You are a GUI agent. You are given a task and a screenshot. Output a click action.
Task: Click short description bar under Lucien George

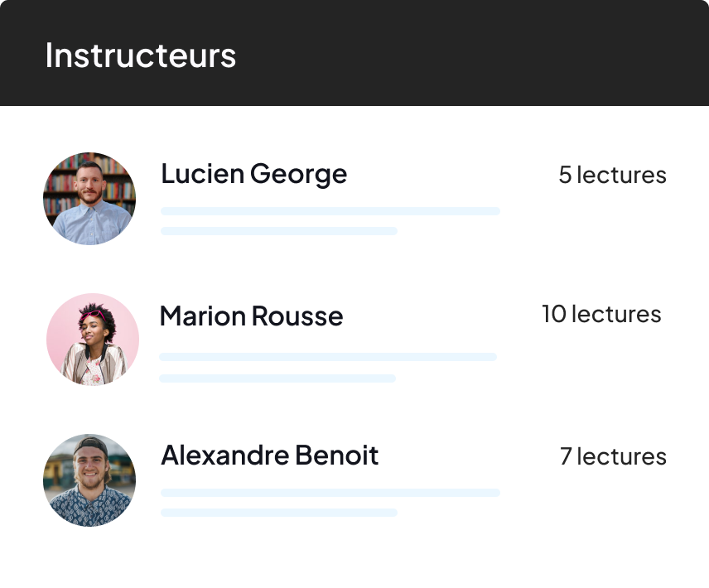[x=279, y=231]
